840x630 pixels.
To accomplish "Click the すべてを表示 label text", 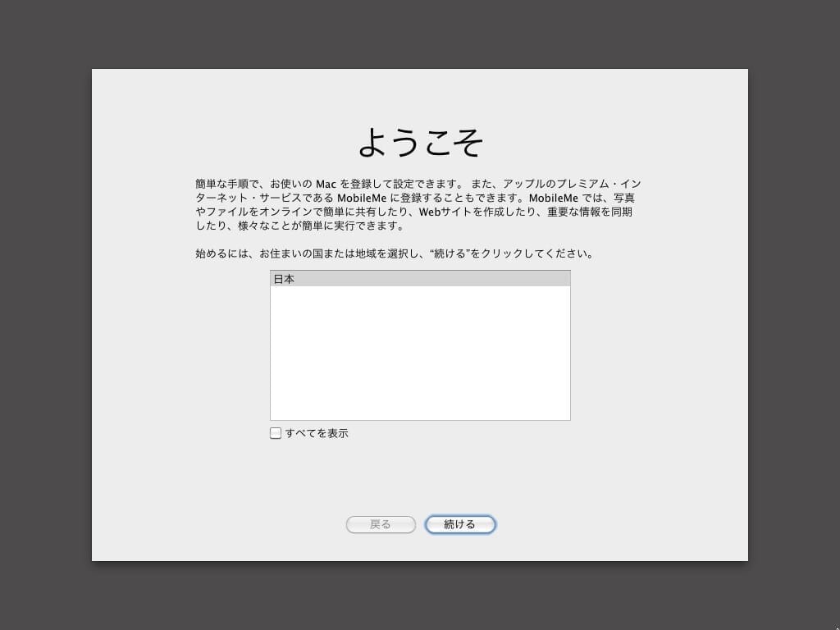I will [317, 433].
